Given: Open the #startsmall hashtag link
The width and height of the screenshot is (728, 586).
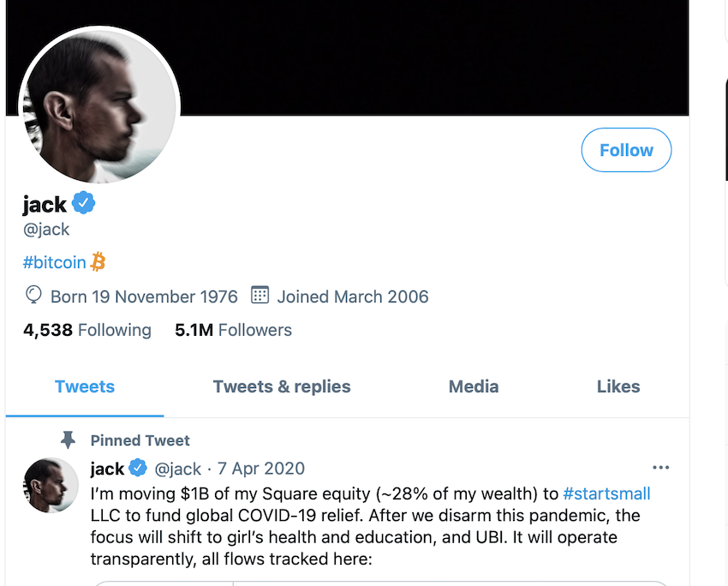Looking at the screenshot, I should (x=606, y=493).
